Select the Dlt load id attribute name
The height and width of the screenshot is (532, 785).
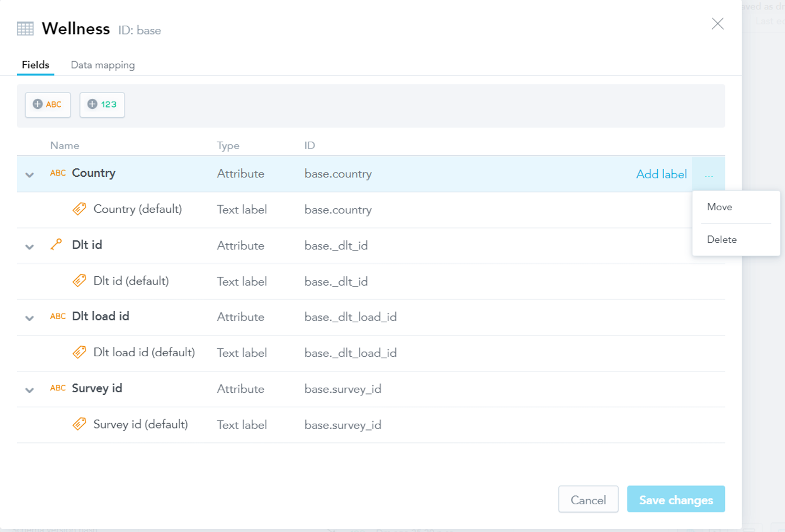(100, 316)
